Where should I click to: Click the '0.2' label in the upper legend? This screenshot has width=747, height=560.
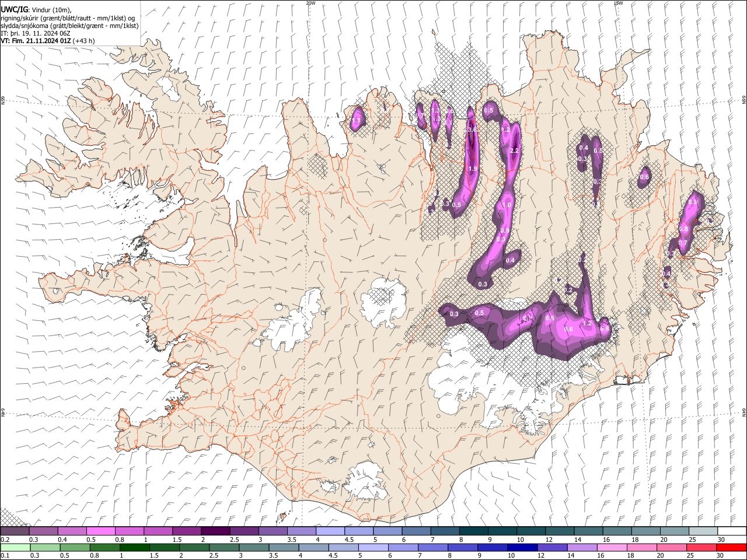pyautogui.click(x=5, y=540)
